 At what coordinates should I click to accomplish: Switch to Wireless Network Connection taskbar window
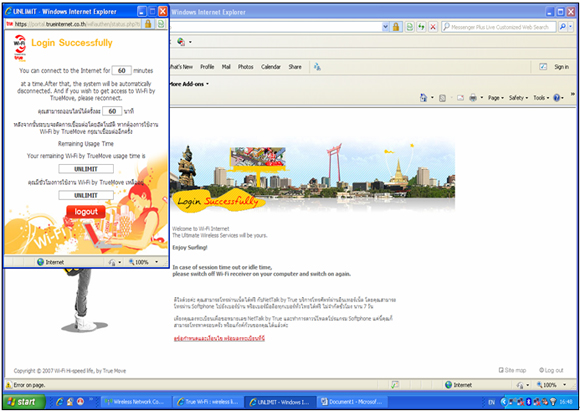(136, 402)
